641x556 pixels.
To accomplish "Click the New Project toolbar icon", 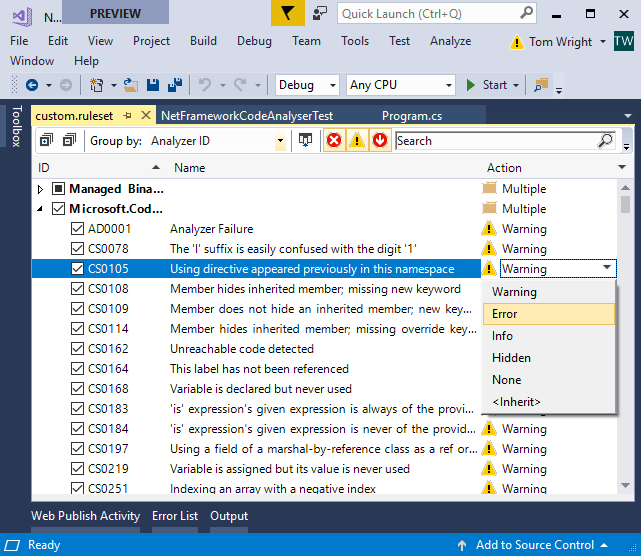I will coord(96,85).
